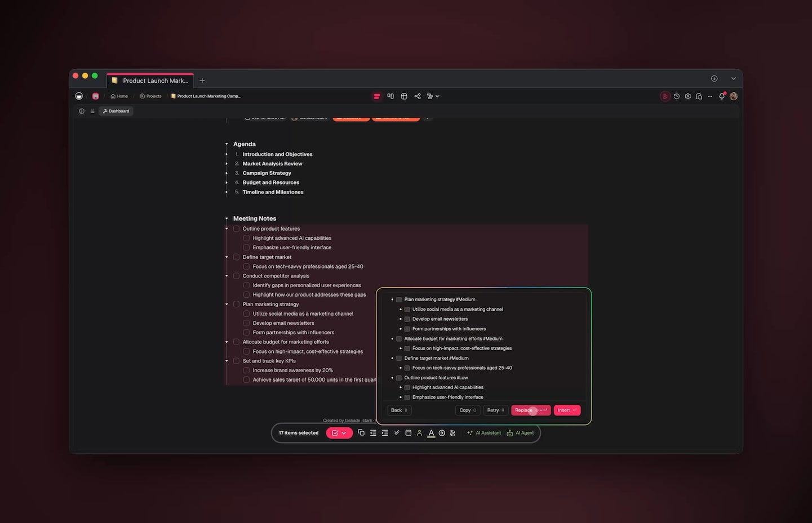Image resolution: width=812 pixels, height=523 pixels.
Task: Click the Back button in AI panel
Action: [399, 410]
